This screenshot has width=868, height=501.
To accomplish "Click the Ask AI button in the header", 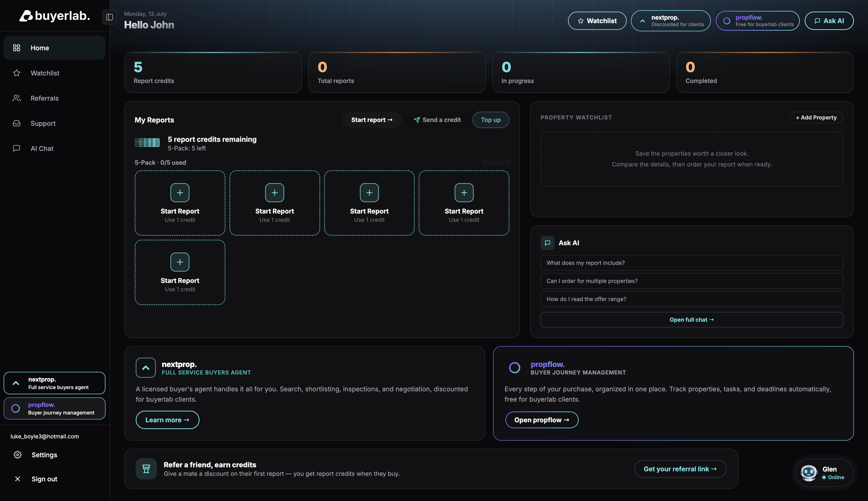I will click(x=829, y=21).
